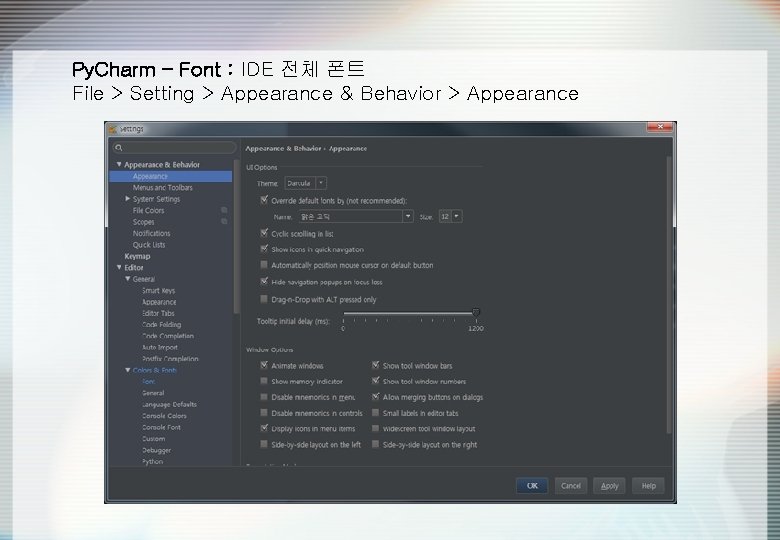Image resolution: width=780 pixels, height=540 pixels.
Task: Toggle Display icons in menu items
Action: pyautogui.click(x=264, y=428)
